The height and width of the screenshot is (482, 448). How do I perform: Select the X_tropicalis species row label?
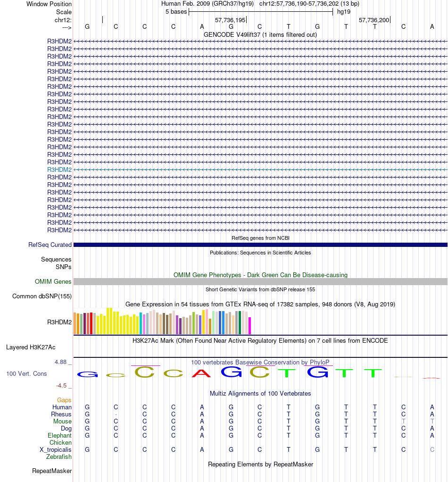tap(56, 450)
